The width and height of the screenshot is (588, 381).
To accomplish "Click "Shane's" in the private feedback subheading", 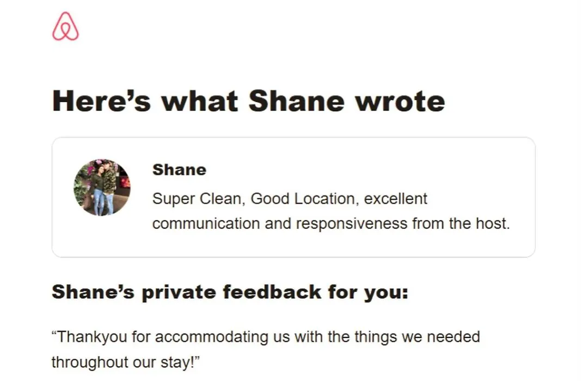I will (x=93, y=292).
